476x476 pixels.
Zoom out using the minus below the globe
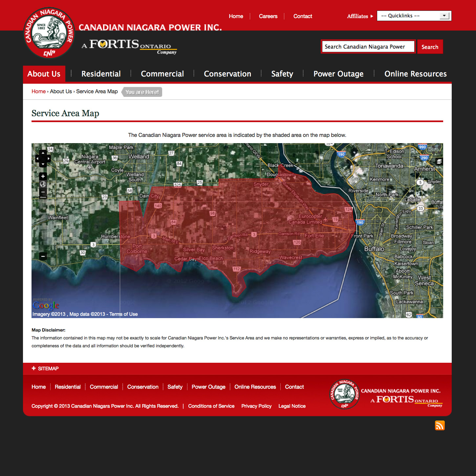click(x=43, y=192)
